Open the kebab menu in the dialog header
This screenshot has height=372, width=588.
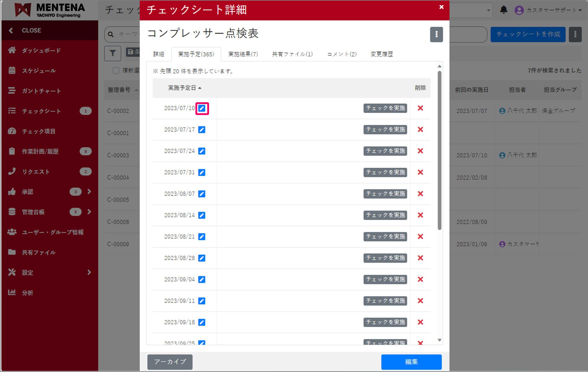(x=436, y=34)
